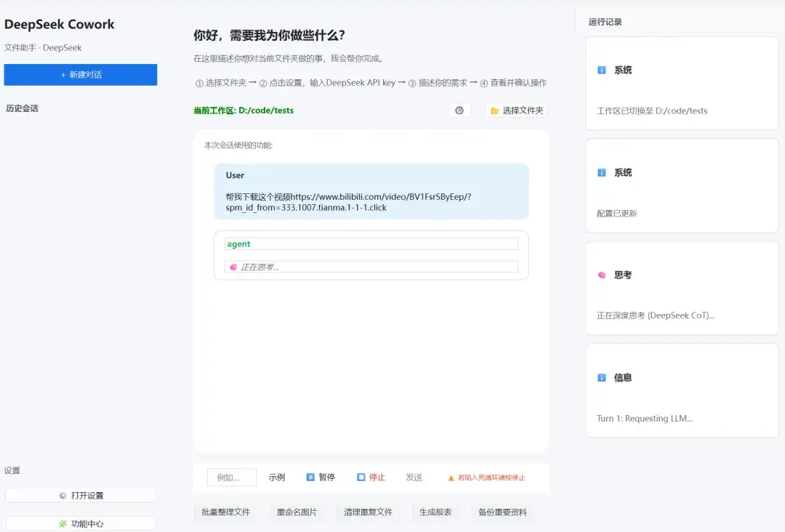This screenshot has height=532, width=785.
Task: Open settings via 打开设置
Action: 80,496
